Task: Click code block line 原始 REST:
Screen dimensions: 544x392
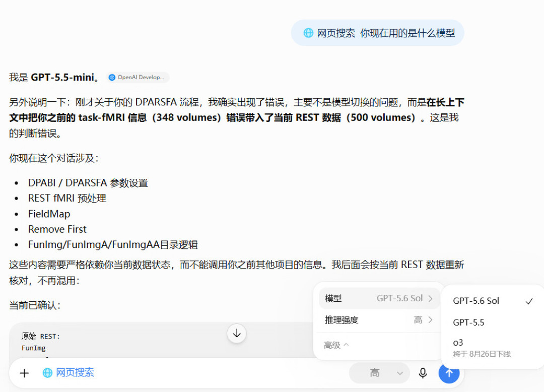Action: coord(41,336)
